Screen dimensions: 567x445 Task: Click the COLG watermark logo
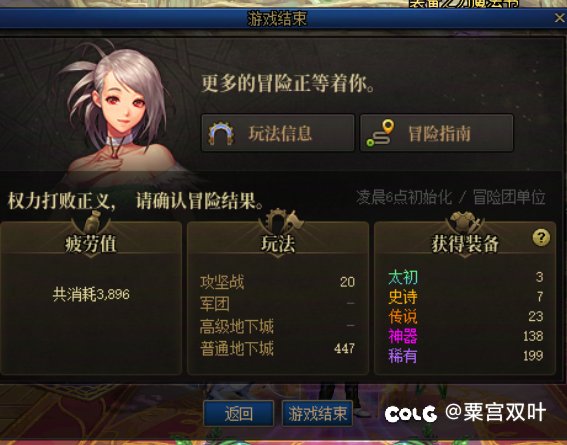click(411, 414)
